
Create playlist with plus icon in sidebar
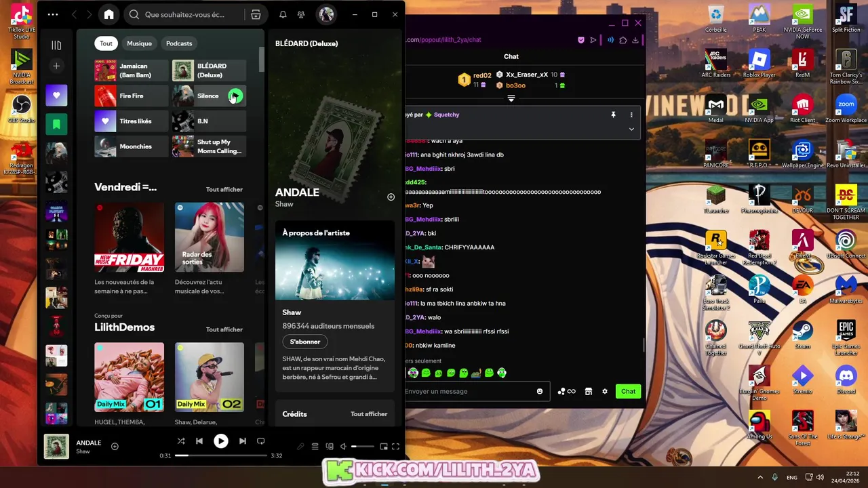pos(56,66)
